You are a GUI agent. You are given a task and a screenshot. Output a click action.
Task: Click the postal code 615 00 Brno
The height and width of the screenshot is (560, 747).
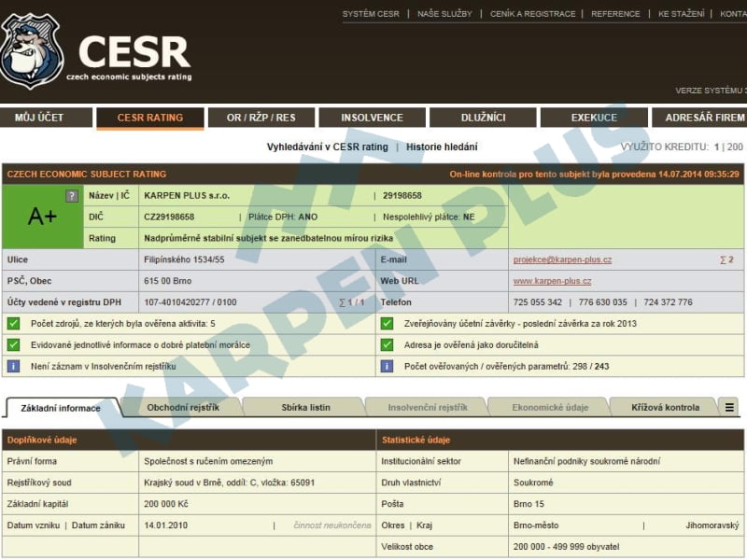168,281
